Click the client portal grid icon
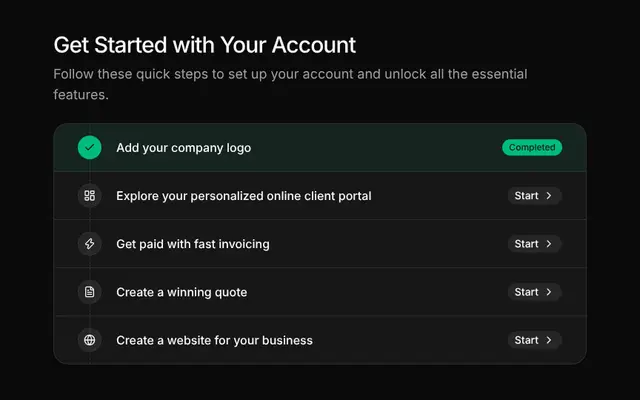This screenshot has height=400, width=640. (90, 196)
